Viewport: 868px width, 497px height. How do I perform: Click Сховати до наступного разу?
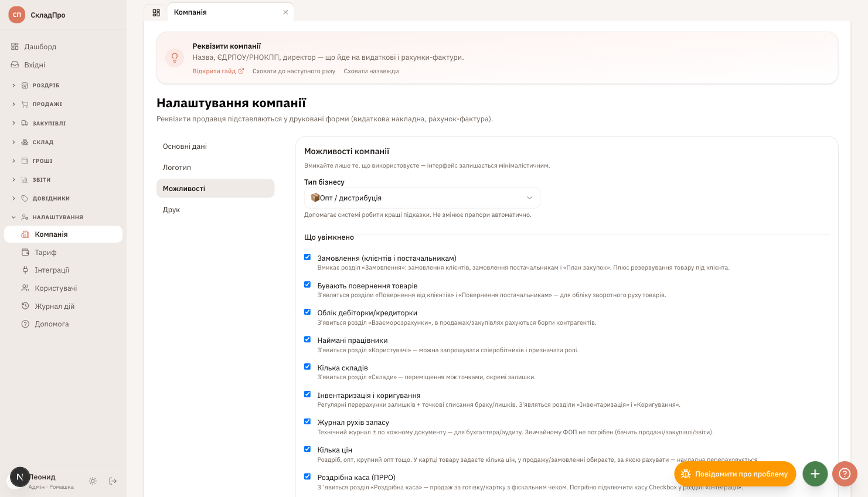coord(294,72)
